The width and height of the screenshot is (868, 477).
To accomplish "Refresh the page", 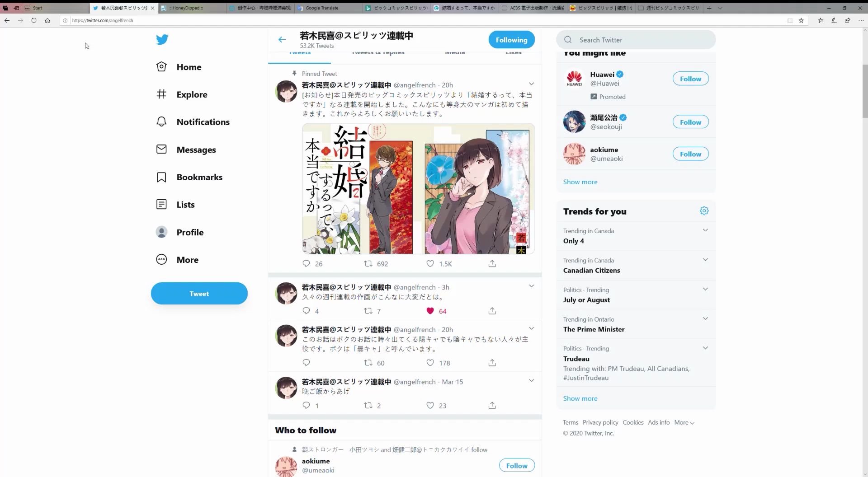I will 34,20.
